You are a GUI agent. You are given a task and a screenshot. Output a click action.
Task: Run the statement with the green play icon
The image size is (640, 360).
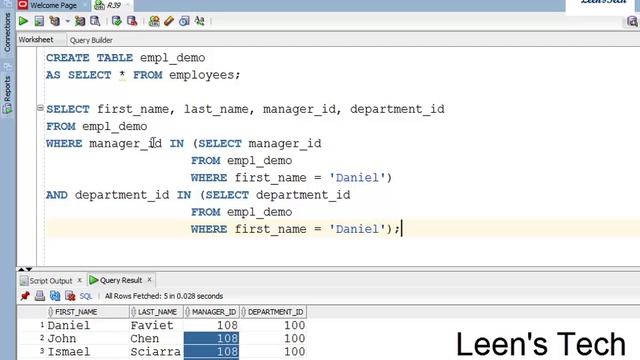pos(23,21)
